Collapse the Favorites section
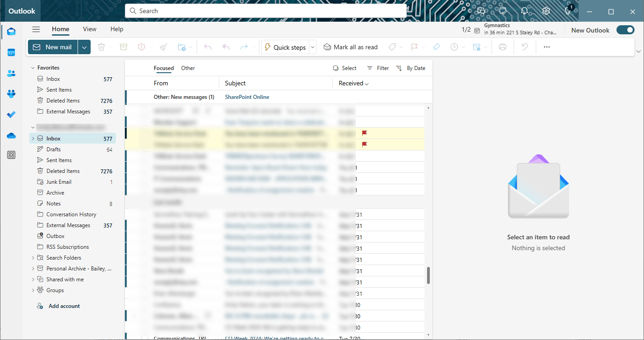The image size is (644, 340). 32,68
